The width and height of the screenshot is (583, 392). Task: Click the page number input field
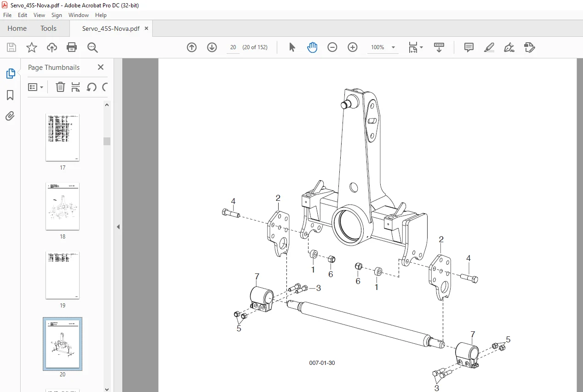coord(233,47)
